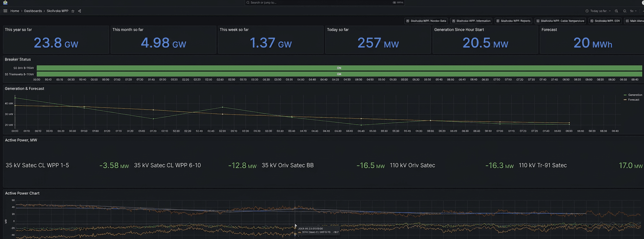Click the 23.8 GW value
Screen dimensions: 644x239
click(x=56, y=43)
